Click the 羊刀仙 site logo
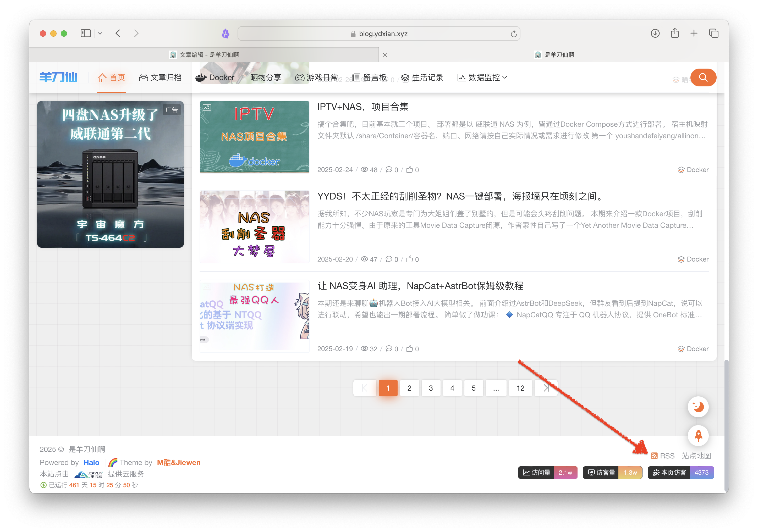 [x=58, y=77]
